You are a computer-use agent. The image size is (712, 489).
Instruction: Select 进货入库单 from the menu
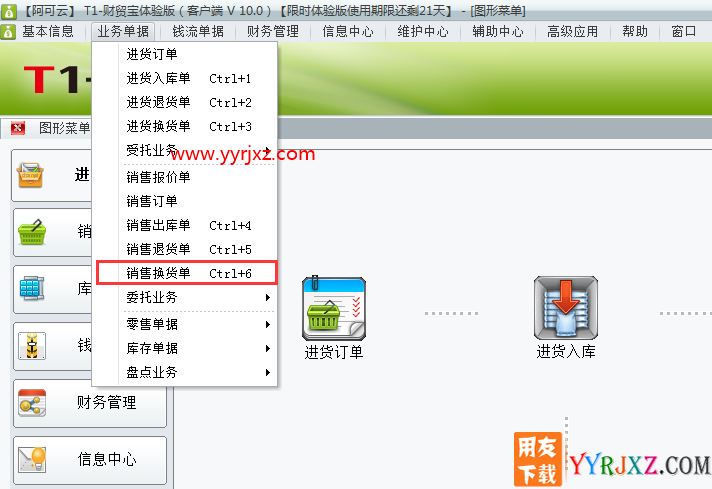tap(186, 78)
